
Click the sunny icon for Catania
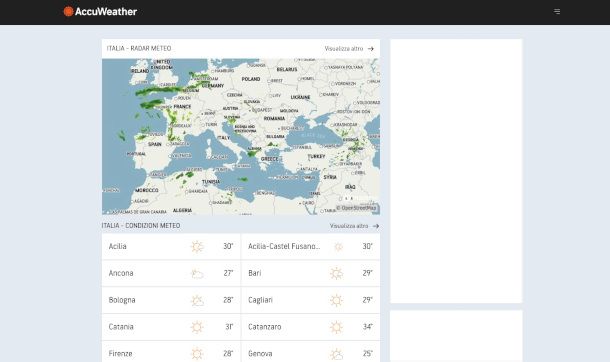pyautogui.click(x=197, y=327)
